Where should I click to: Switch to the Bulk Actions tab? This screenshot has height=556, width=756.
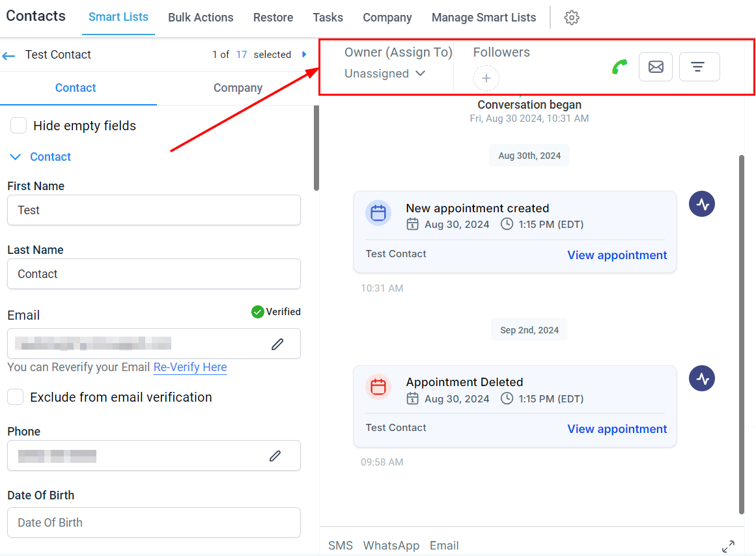201,18
